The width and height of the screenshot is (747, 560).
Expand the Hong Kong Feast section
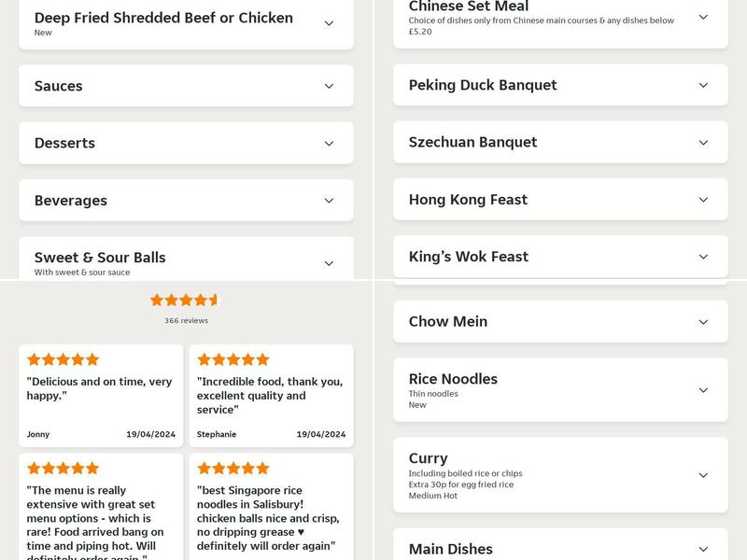[x=560, y=199]
